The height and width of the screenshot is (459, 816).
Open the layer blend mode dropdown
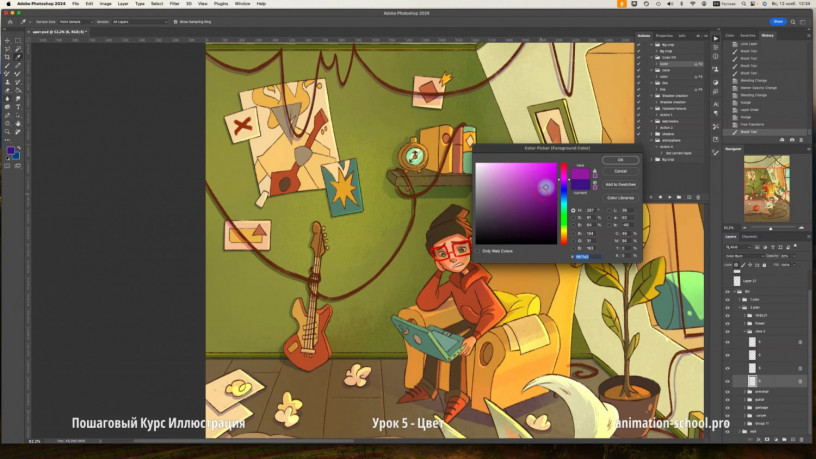(741, 255)
